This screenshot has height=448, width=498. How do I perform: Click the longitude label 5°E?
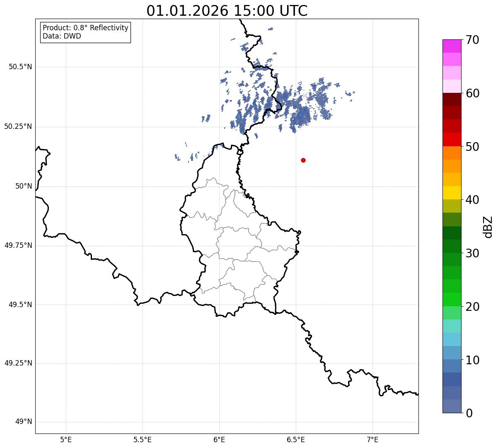[66, 440]
